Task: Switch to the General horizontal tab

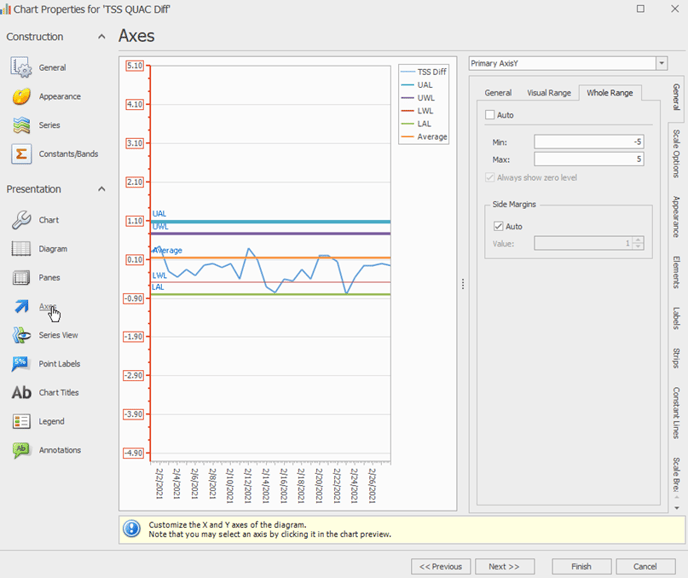Action: [x=498, y=93]
